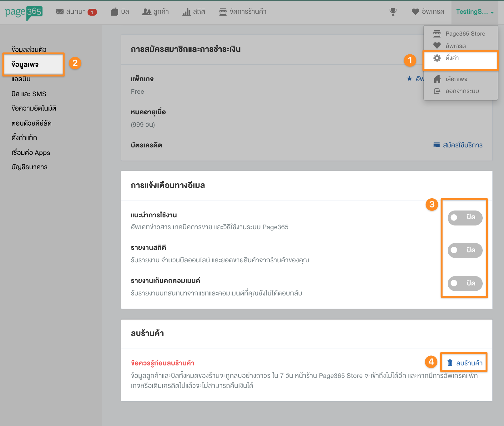Go to บัญชีธนาคาร in sidebar
Viewport: 504px width, 426px height.
point(29,167)
